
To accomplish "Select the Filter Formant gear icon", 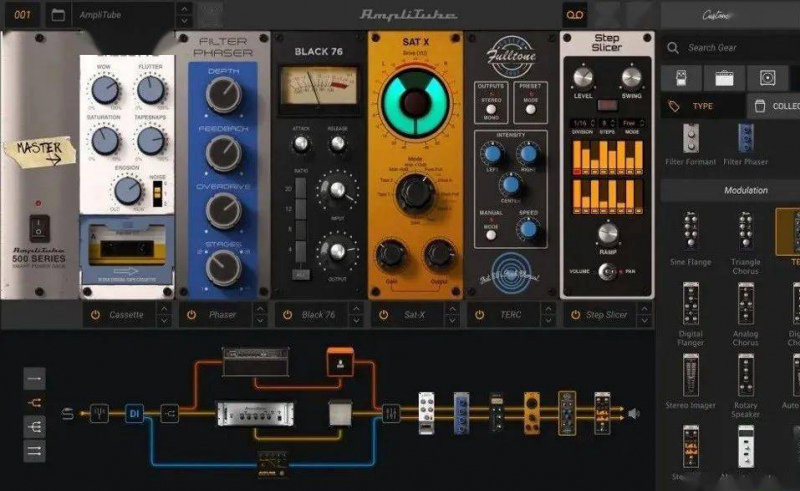I will tap(690, 138).
